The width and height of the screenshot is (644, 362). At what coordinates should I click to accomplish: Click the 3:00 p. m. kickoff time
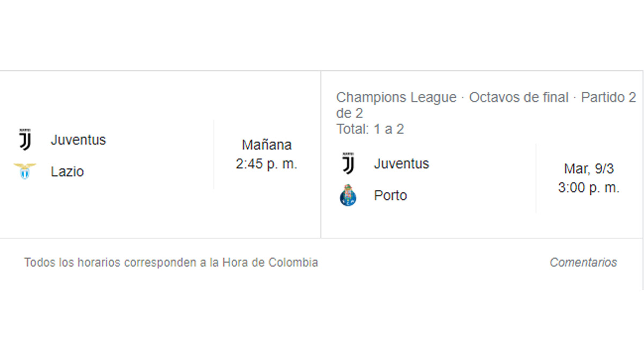[589, 188]
